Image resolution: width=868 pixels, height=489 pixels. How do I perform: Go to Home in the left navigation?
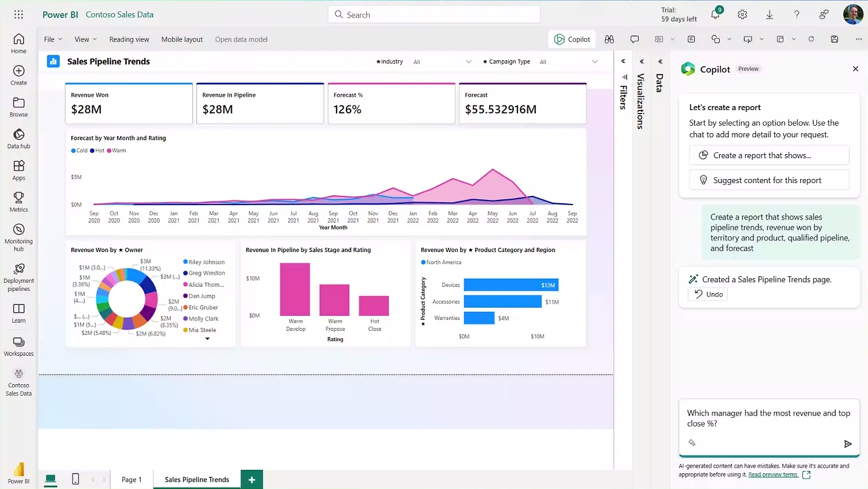click(x=19, y=43)
